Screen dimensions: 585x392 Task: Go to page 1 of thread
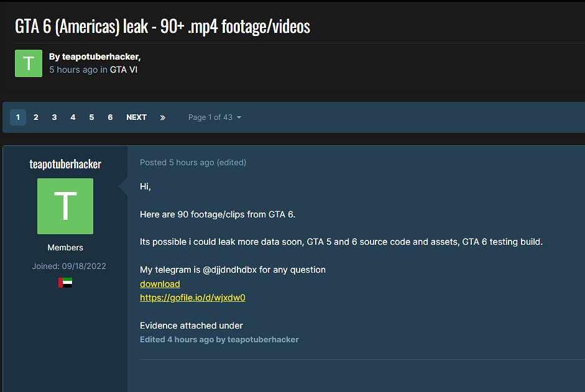point(18,117)
